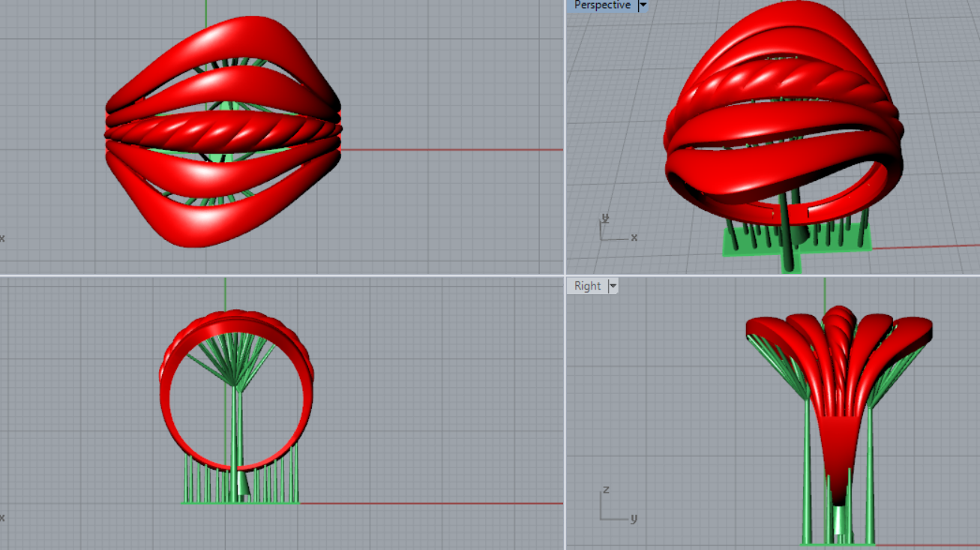This screenshot has height=550, width=980.
Task: Select the twisted rope band in top-left viewport
Action: tap(223, 135)
